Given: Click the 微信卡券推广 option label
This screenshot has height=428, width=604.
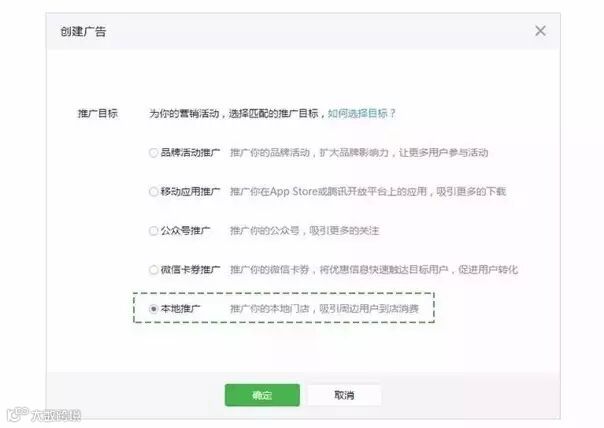Looking at the screenshot, I should click(x=190, y=270).
